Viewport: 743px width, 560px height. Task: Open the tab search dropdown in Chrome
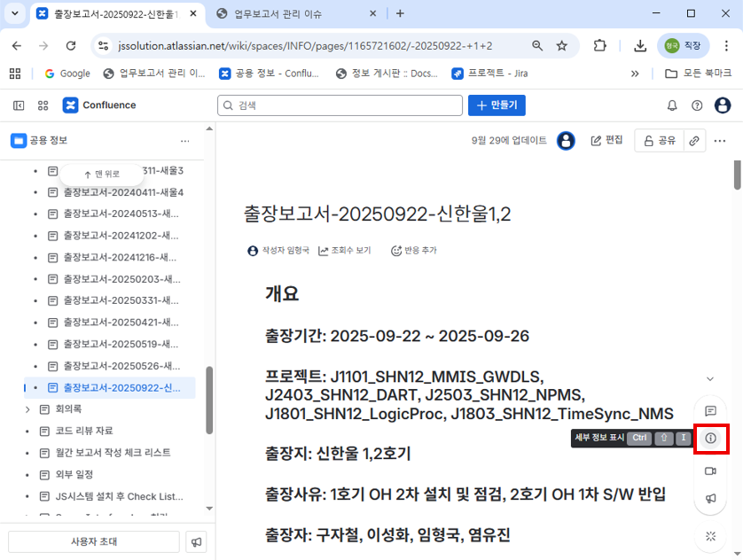[x=14, y=13]
